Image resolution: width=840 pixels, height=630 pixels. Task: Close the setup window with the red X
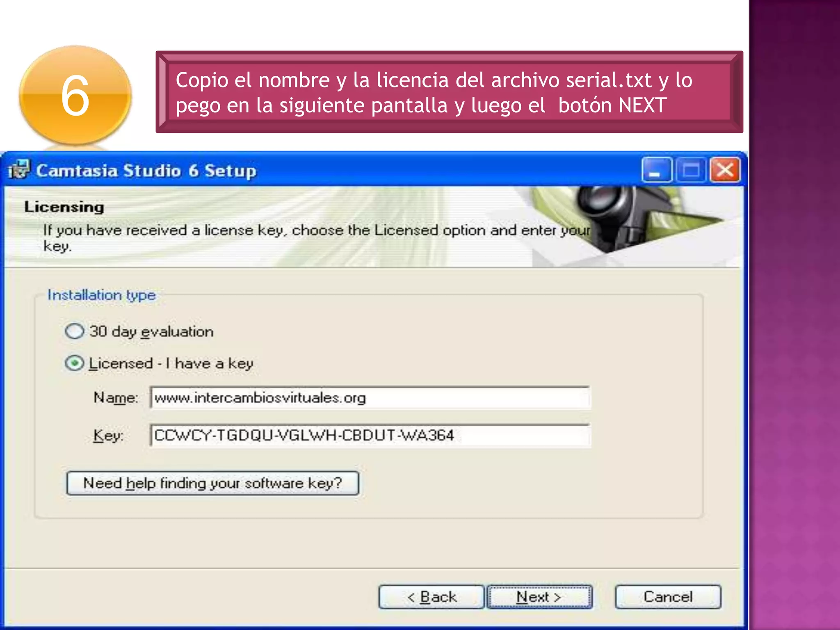coord(725,170)
